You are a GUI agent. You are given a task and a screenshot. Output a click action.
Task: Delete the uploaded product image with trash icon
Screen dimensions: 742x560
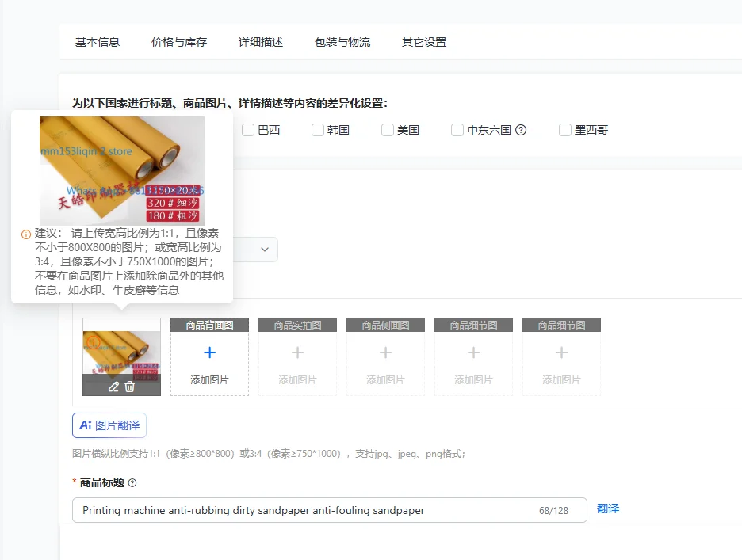(130, 387)
